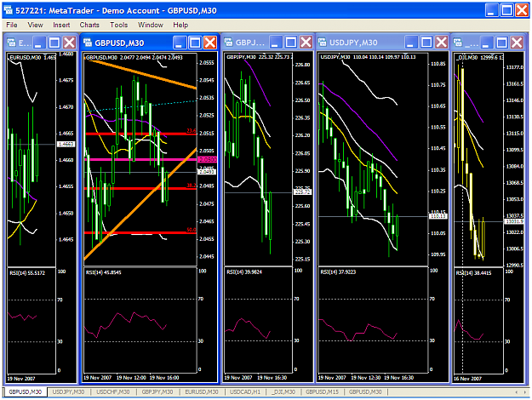Maximize the _DJI chart window

(x=502, y=43)
